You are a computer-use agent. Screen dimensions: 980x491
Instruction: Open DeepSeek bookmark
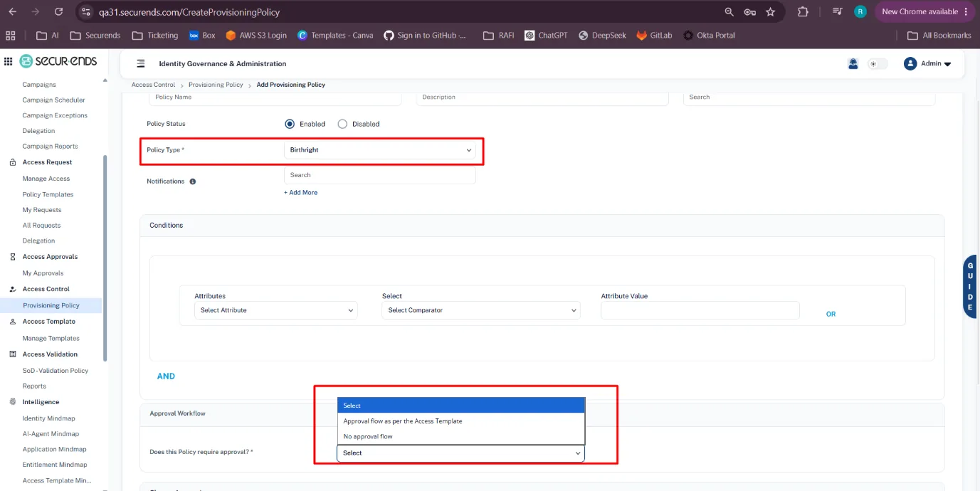click(602, 35)
